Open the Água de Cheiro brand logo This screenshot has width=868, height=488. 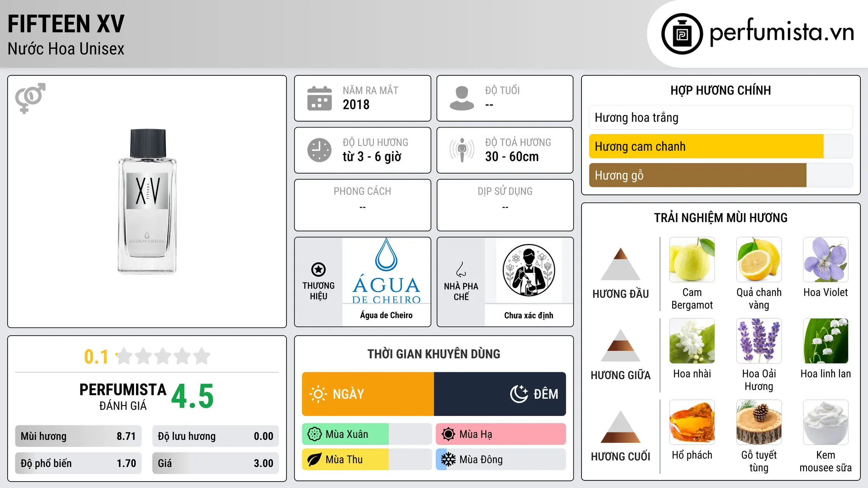387,271
